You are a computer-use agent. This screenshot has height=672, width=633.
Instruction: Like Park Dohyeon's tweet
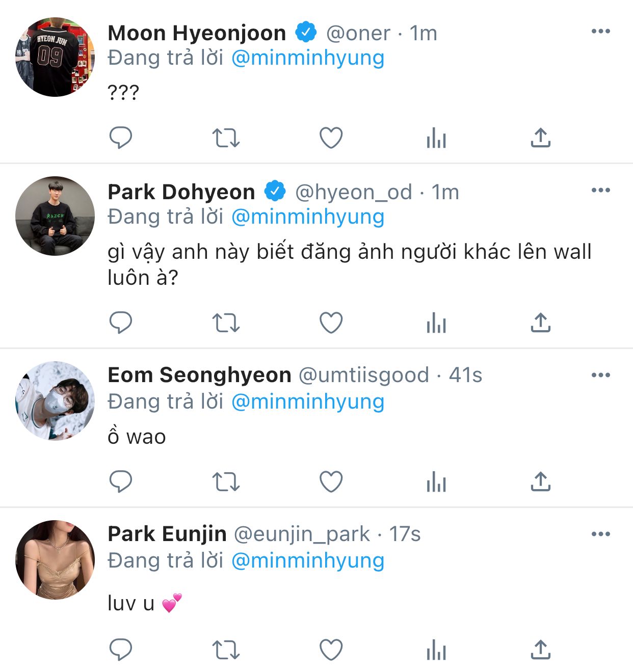331,322
